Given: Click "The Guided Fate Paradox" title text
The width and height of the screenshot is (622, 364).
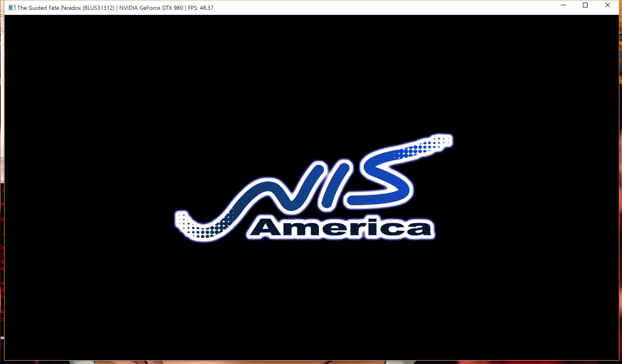Looking at the screenshot, I should (49, 8).
